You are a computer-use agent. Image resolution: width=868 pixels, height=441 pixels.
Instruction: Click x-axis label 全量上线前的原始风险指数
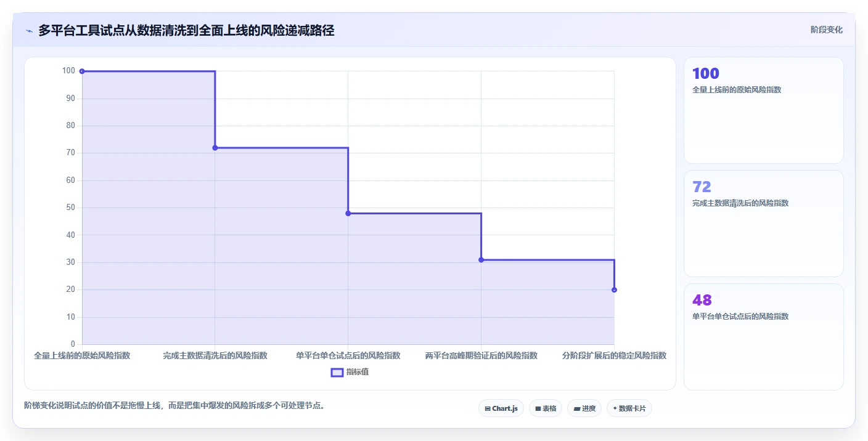[x=82, y=355]
